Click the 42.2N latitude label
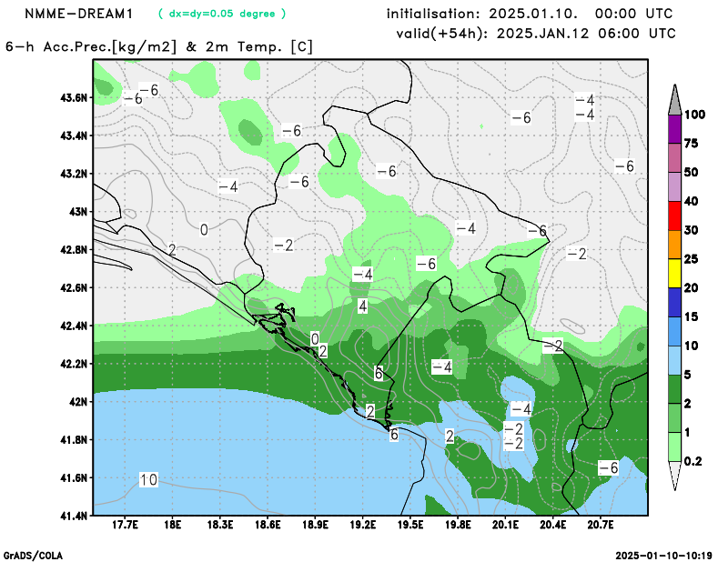This screenshot has height=562, width=728. point(74,364)
